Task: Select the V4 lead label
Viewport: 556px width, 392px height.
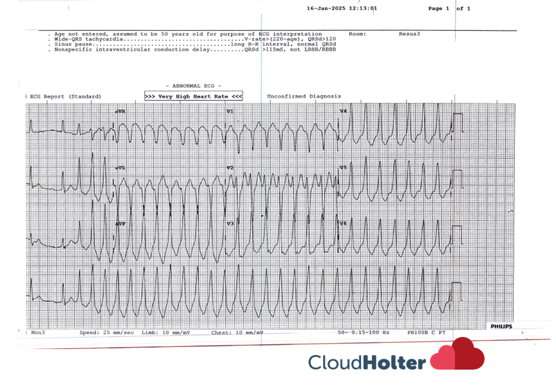Action: click(x=343, y=111)
